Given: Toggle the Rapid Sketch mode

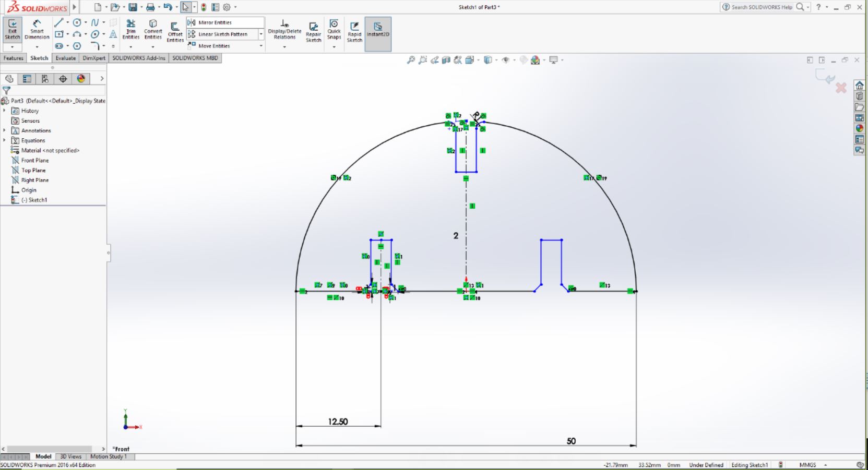Looking at the screenshot, I should click(354, 31).
